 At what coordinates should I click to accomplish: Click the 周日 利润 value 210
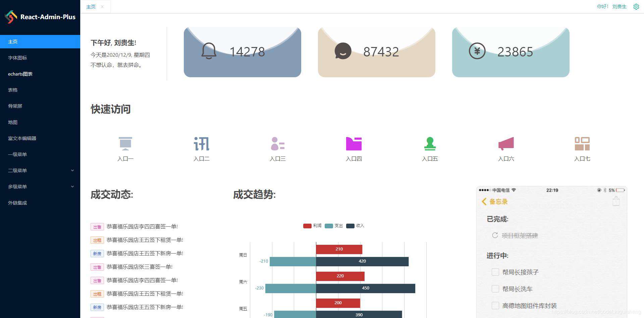point(339,249)
